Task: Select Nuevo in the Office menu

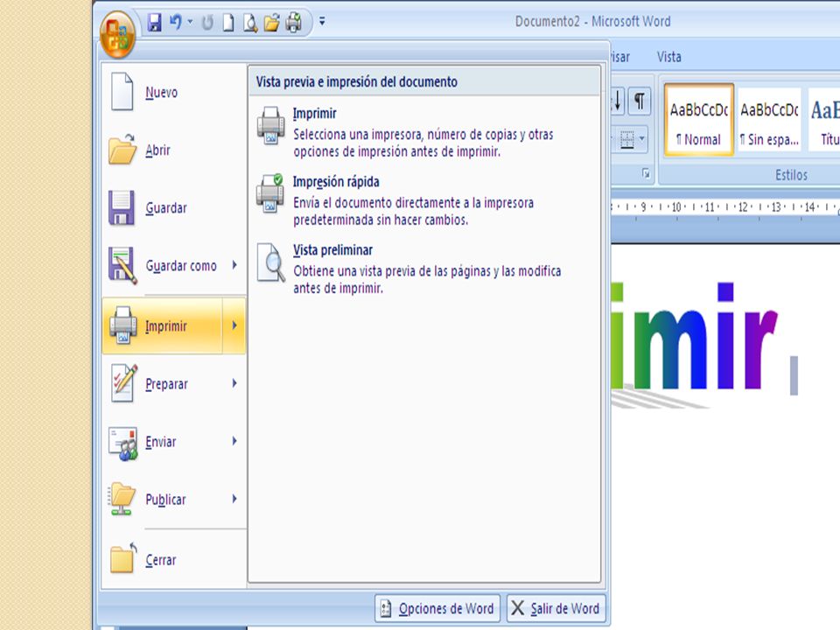Action: tap(174, 92)
